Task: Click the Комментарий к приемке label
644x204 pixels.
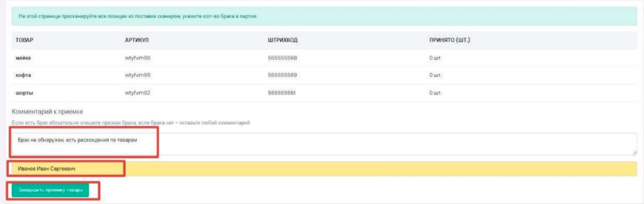Action: (47, 112)
